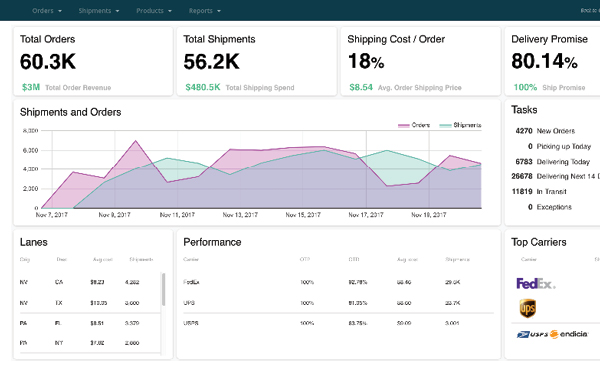
Task: Open the 6783 Delivering Today task
Action: click(552, 161)
